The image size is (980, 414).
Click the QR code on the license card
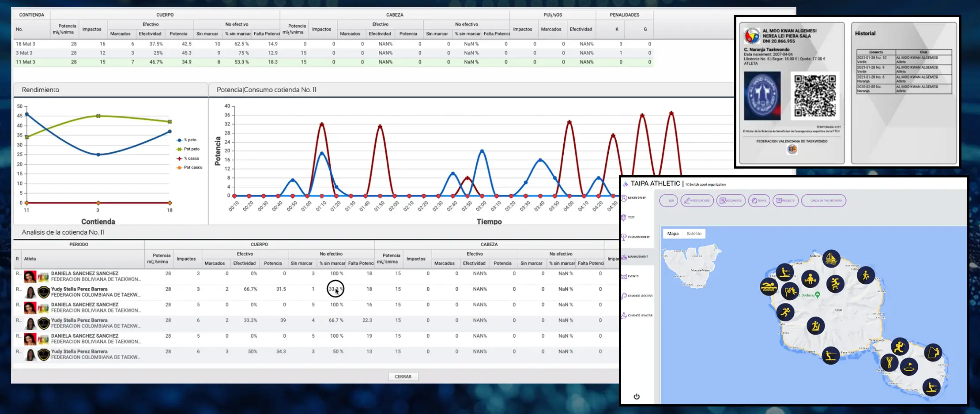point(815,96)
